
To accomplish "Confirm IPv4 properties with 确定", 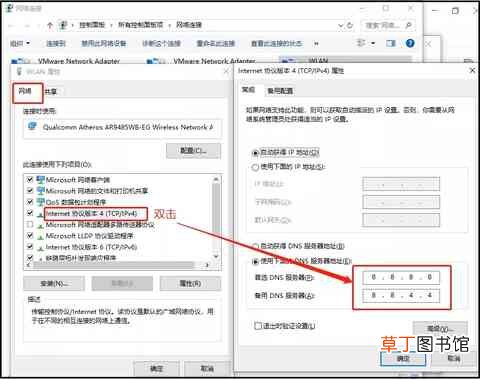I will (x=403, y=359).
